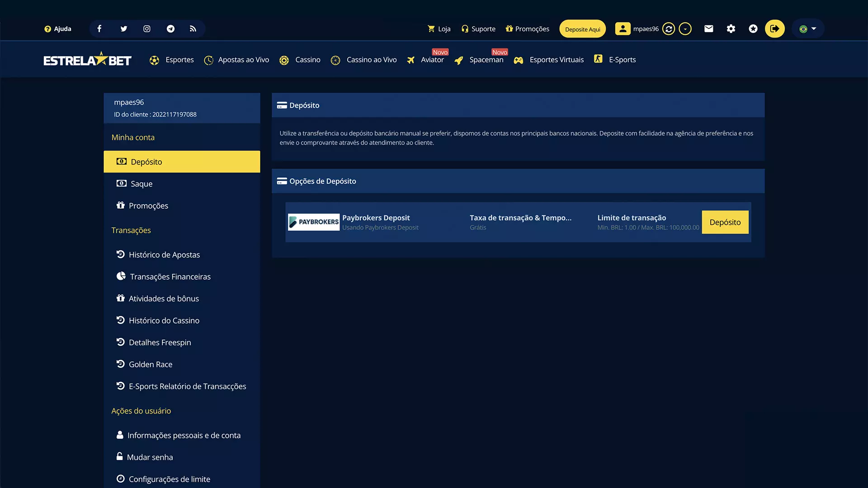868x488 pixels.
Task: Open Promoções in top bar
Action: (x=527, y=29)
